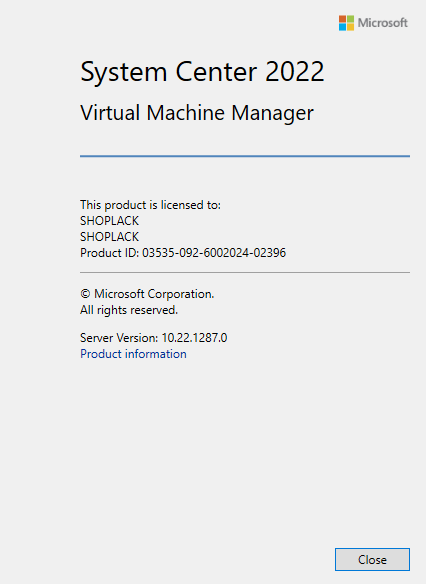Click the copyright © symbol
The height and width of the screenshot is (584, 426).
coord(85,294)
